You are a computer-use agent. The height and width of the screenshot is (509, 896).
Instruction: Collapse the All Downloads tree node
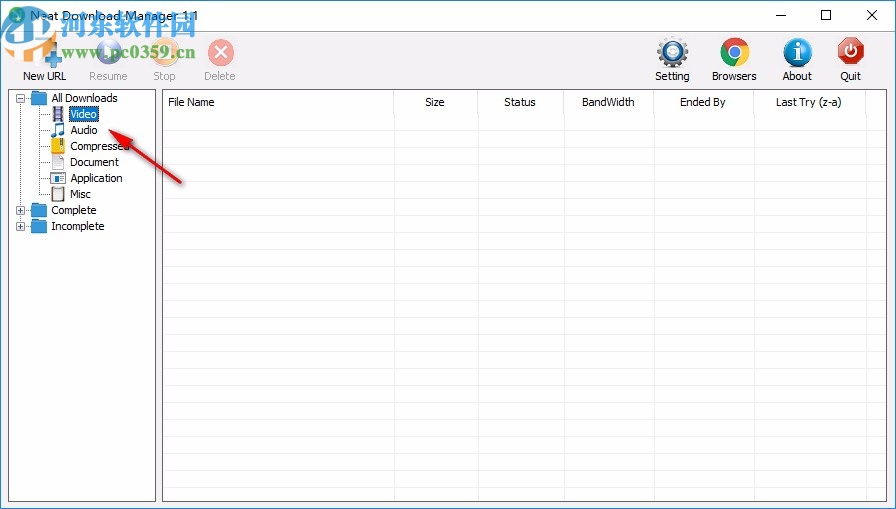click(21, 98)
